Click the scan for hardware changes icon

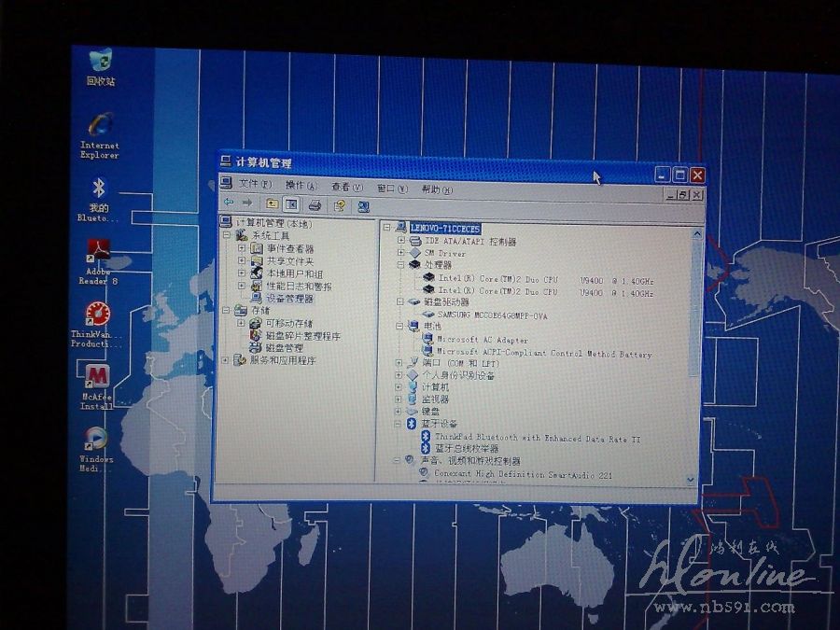(363, 206)
